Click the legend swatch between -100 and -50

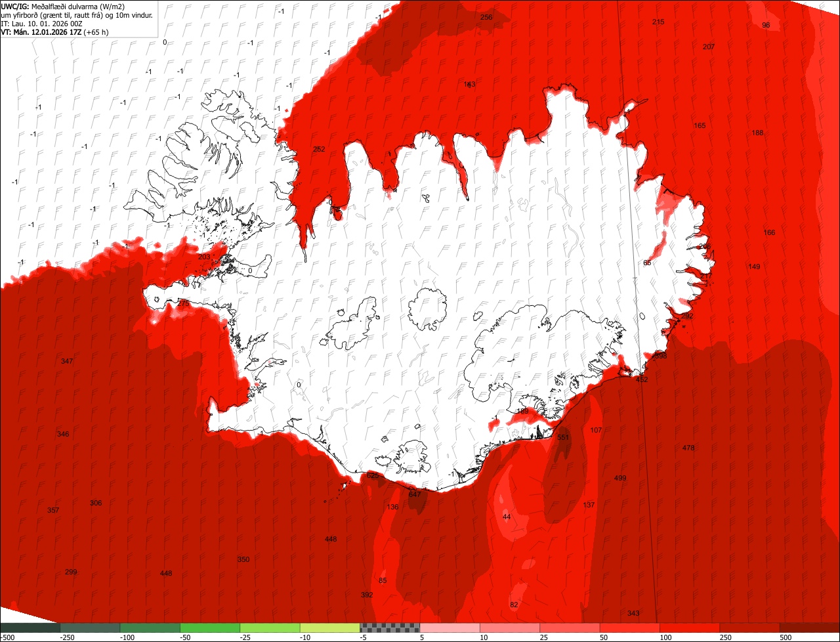point(150,628)
